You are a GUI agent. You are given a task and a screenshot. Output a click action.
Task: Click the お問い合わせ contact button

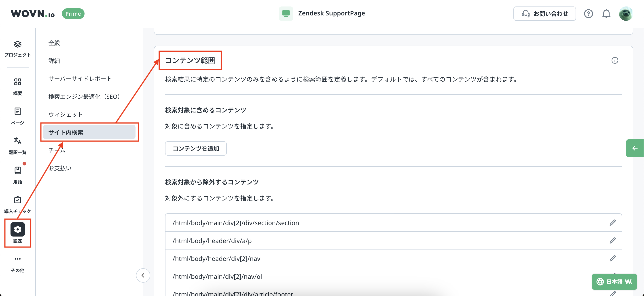click(544, 13)
